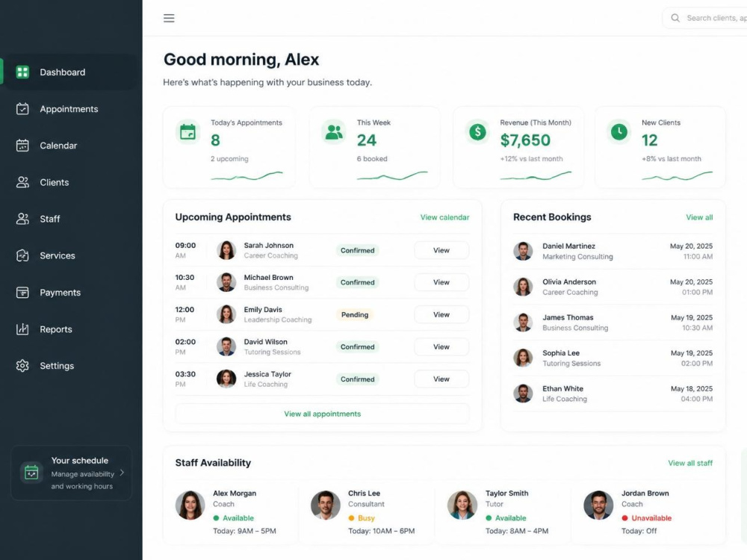Click David Wilson's avatar photo
This screenshot has width=747, height=560.
[226, 346]
